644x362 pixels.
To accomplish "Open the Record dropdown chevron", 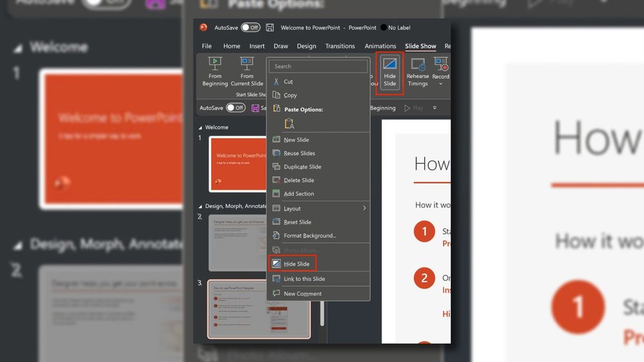I will tap(441, 84).
